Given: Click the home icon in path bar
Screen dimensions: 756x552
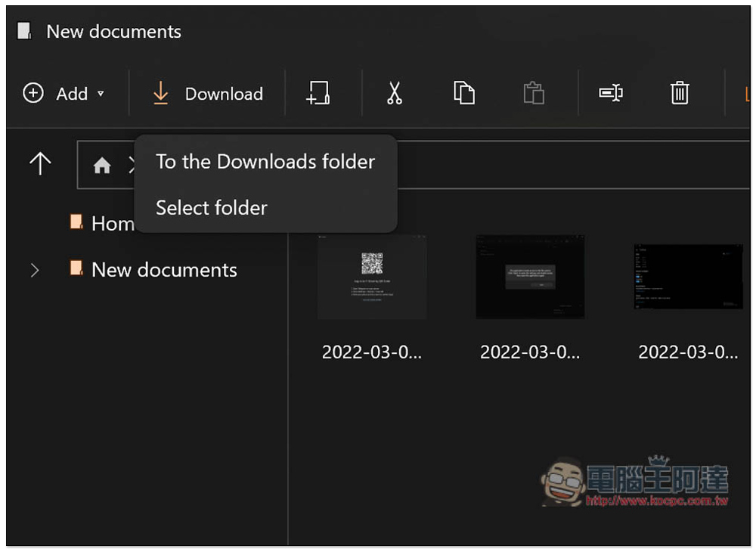Looking at the screenshot, I should pyautogui.click(x=102, y=166).
